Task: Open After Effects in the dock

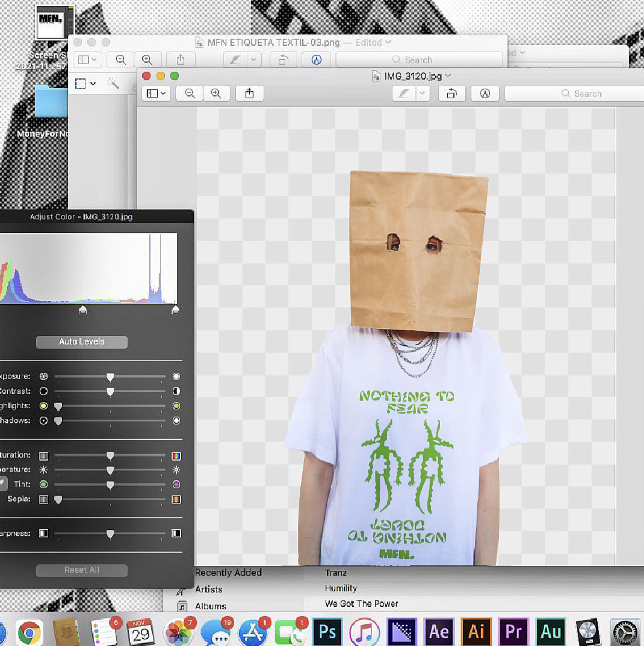Action: tap(439, 631)
